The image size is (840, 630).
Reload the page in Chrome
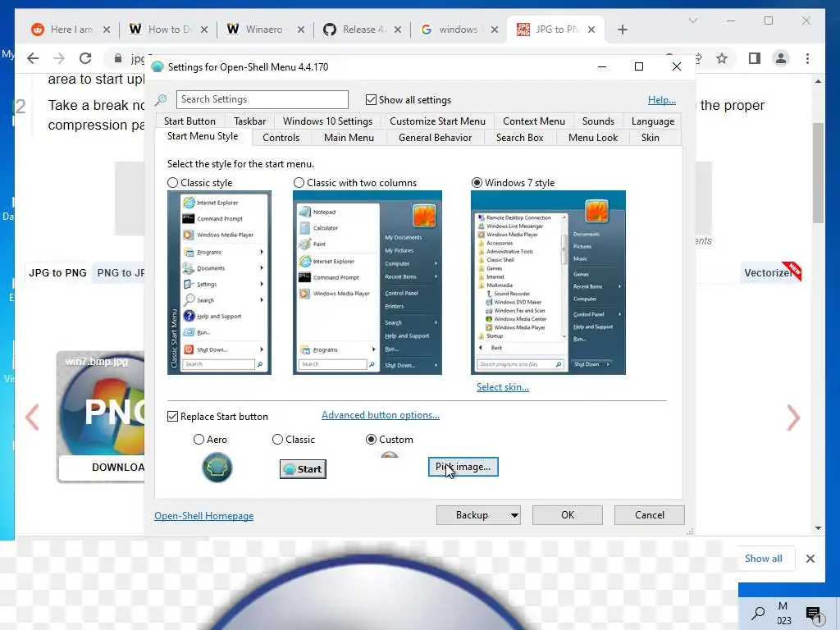85,58
